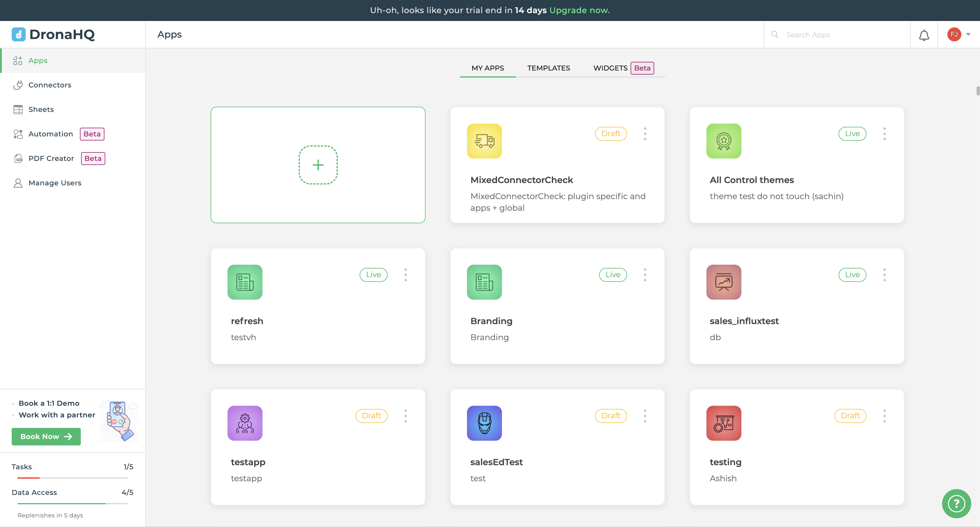
Task: Open MixedConnectorCheck three-dot menu
Action: (645, 134)
